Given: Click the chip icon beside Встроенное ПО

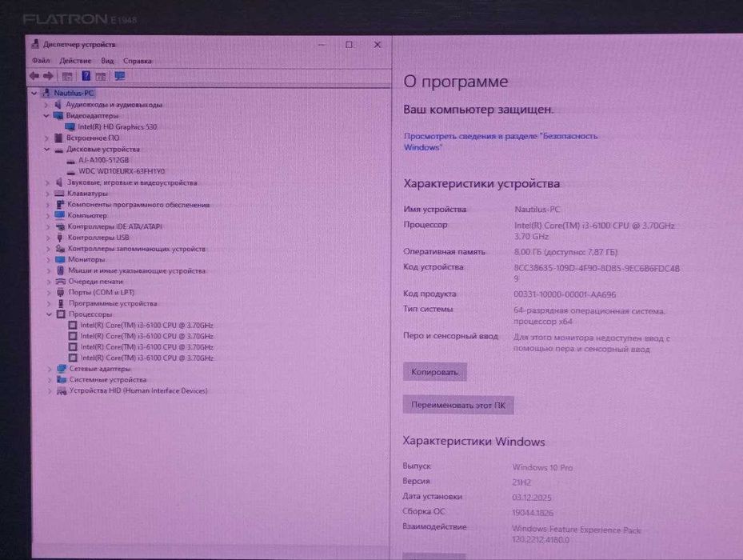Looking at the screenshot, I should [58, 138].
